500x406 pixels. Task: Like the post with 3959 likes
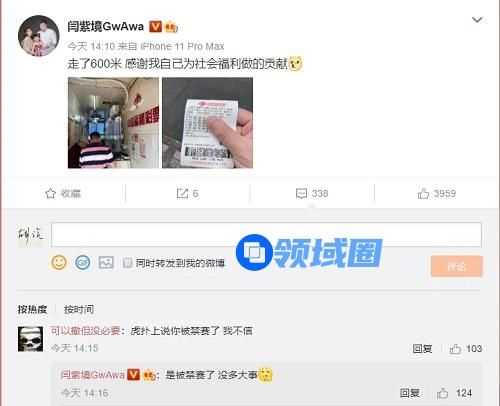pos(423,193)
